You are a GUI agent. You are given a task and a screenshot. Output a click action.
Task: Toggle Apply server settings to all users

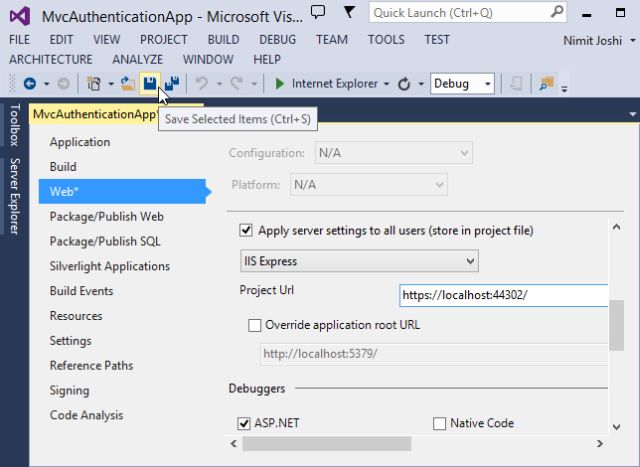tap(246, 231)
